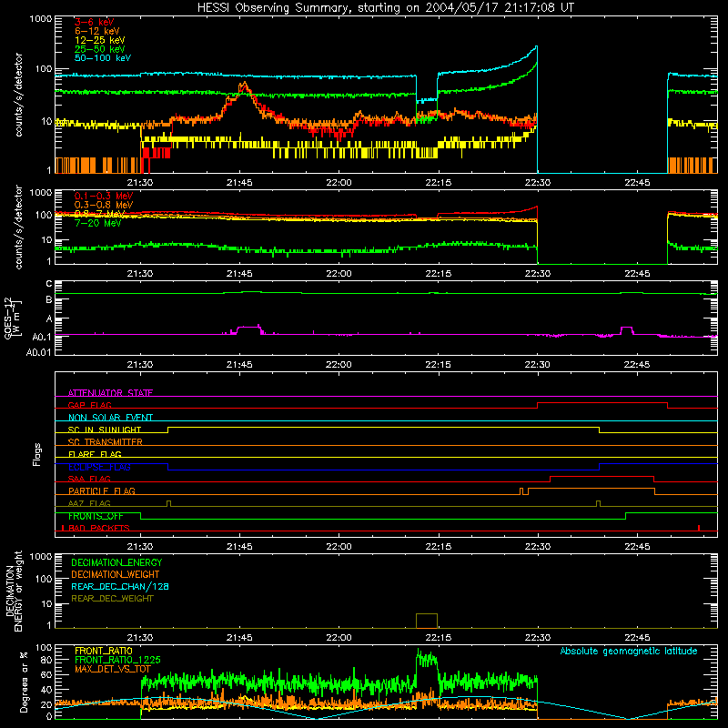728x728 pixels.
Task: Click the FRONTS_OFF flag label
Action: 96,516
